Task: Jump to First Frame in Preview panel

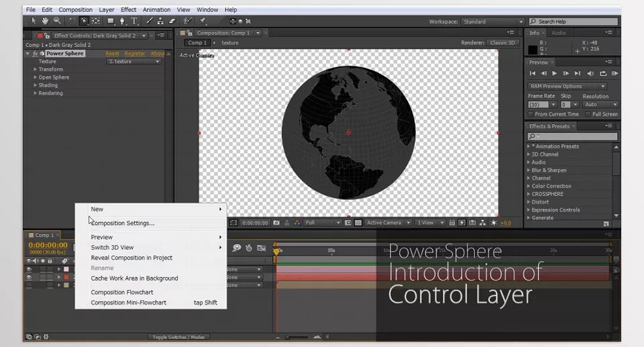Action: click(532, 73)
